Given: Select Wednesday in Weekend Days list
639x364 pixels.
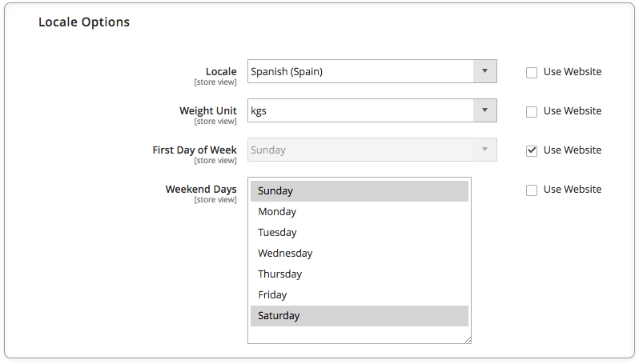Looking at the screenshot, I should pyautogui.click(x=360, y=254).
